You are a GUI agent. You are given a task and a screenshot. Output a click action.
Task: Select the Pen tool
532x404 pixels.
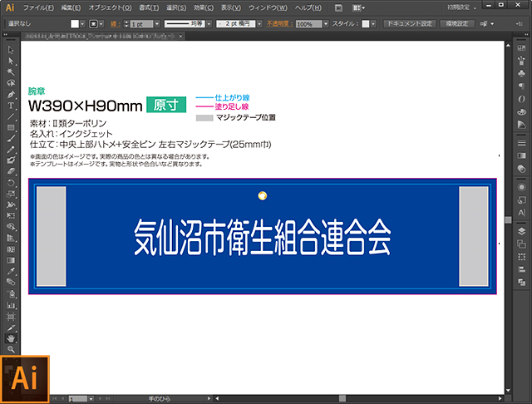[x=11, y=94]
